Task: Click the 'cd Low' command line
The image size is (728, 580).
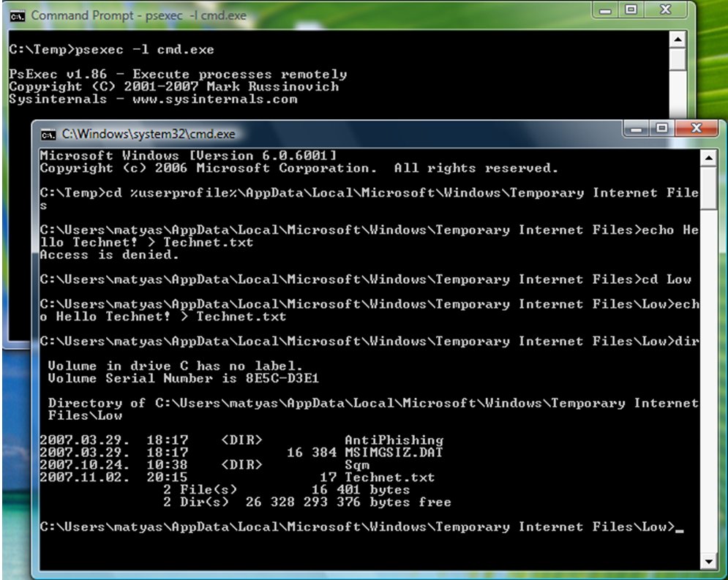Action: pyautogui.click(x=365, y=279)
